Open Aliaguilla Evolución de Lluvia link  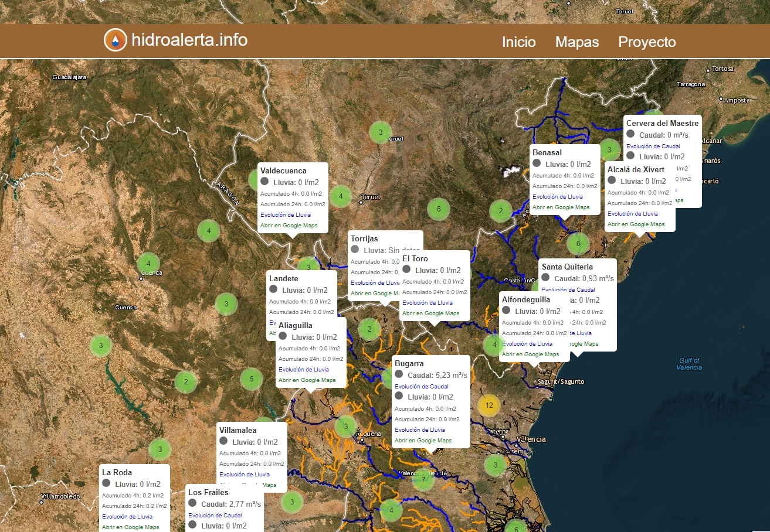click(x=304, y=370)
